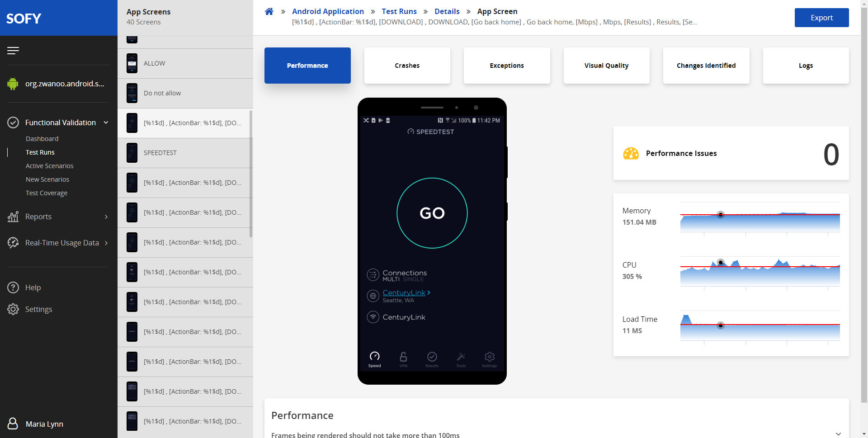868x438 pixels.
Task: Click the Android robot app icon
Action: coord(13,84)
